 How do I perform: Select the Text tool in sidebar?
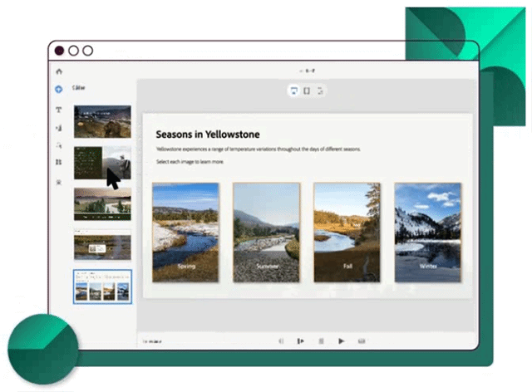tap(59, 110)
